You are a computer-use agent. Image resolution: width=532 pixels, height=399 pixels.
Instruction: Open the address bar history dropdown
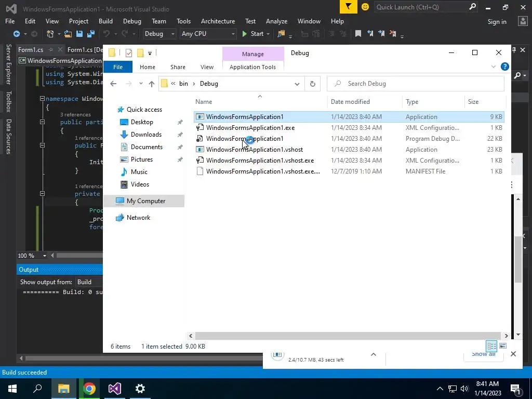(297, 84)
